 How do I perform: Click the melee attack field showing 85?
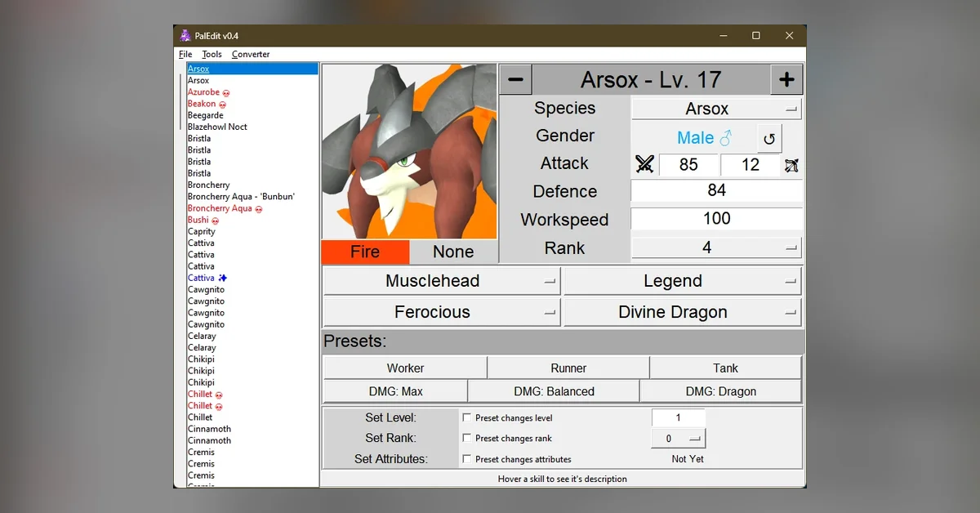(688, 165)
